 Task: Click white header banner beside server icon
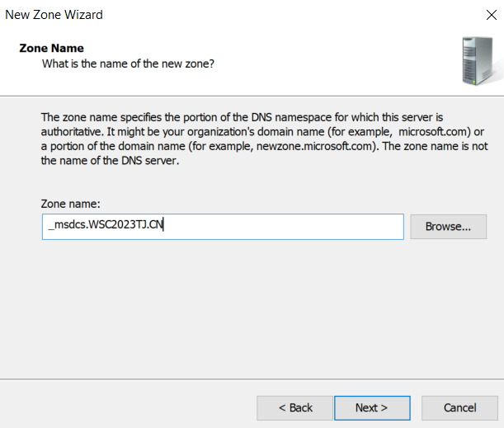322,61
